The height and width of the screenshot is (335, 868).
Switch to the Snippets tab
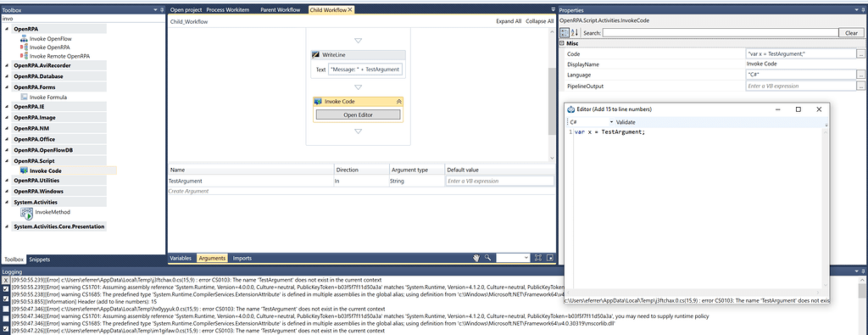(39, 260)
